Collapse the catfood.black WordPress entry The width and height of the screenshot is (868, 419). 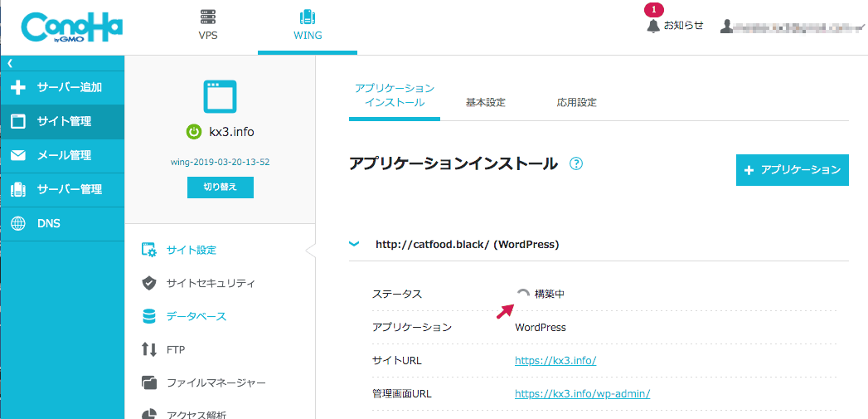pos(354,244)
